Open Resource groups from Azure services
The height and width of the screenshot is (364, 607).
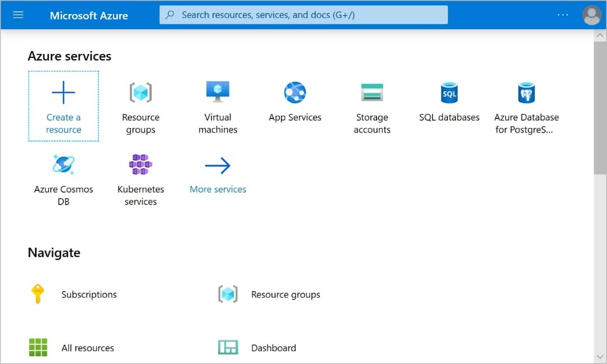click(x=141, y=93)
